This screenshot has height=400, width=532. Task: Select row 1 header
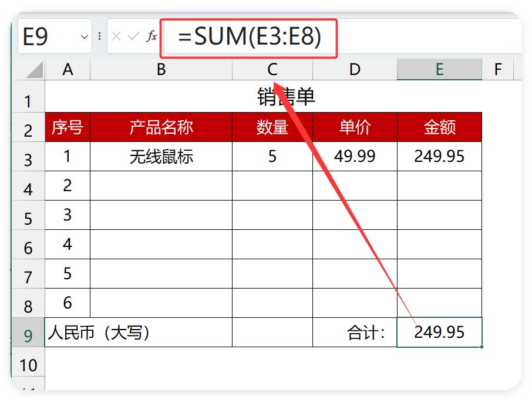click(28, 97)
